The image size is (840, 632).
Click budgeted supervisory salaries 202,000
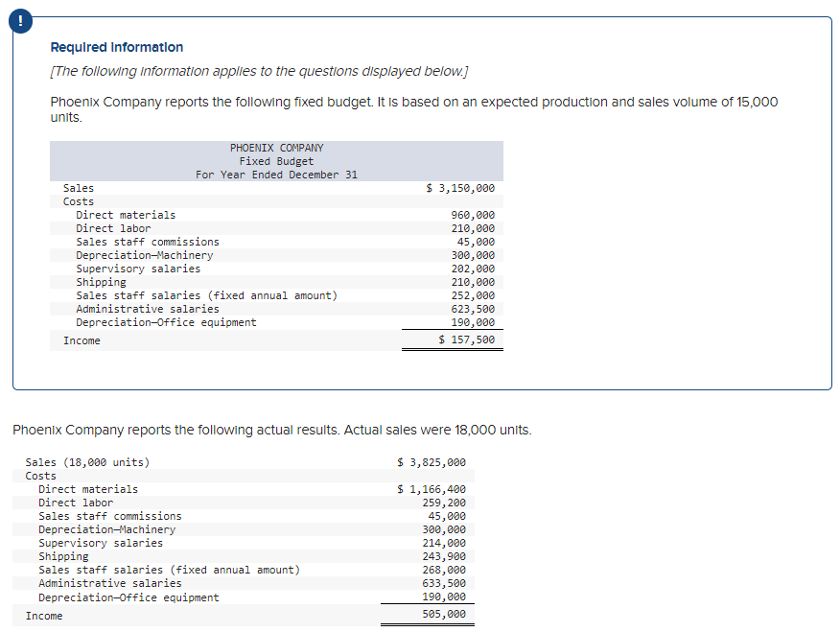tap(473, 269)
